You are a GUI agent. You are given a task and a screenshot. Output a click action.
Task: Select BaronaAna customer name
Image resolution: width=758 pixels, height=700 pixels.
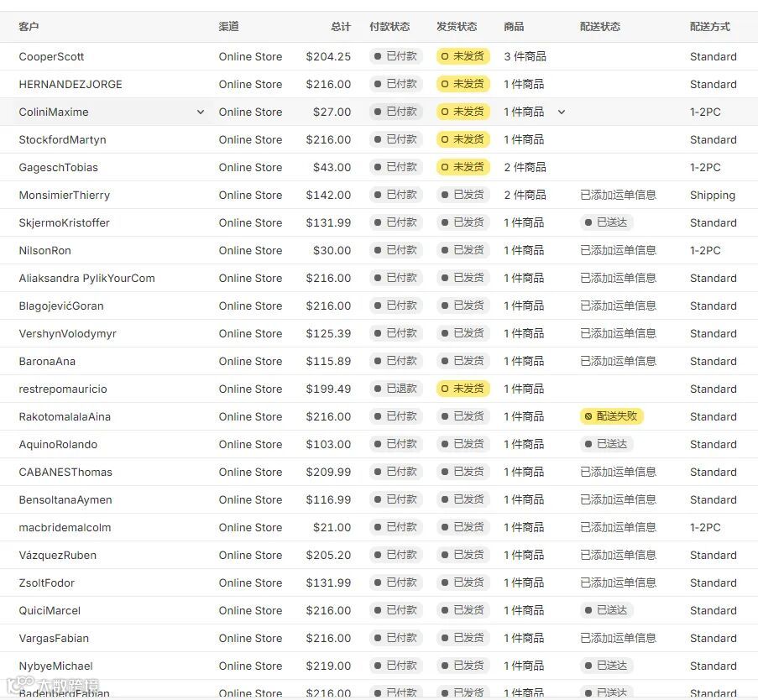point(47,361)
